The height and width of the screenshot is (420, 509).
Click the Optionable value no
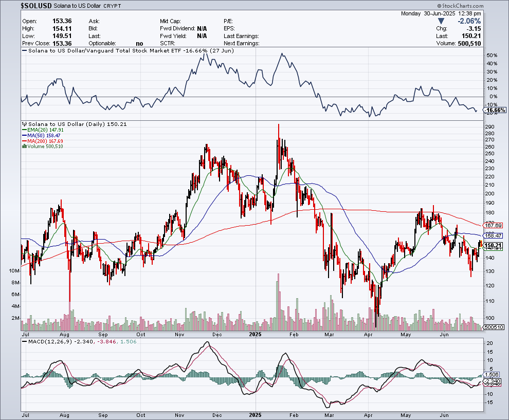pos(139,44)
